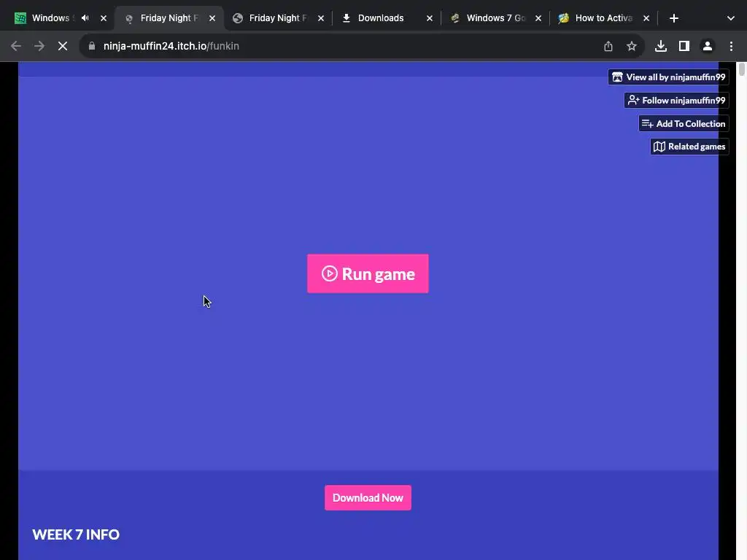Open View all by ninjamuffin99
The height and width of the screenshot is (560, 747).
(x=668, y=77)
